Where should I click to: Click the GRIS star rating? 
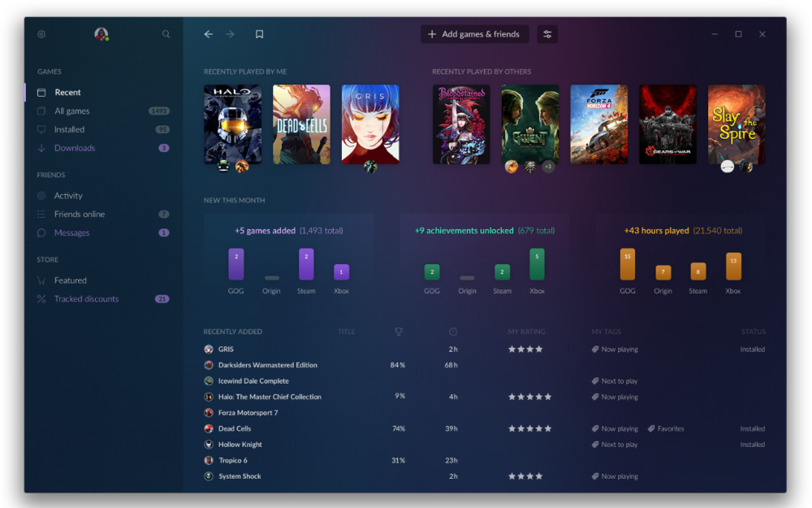(525, 350)
